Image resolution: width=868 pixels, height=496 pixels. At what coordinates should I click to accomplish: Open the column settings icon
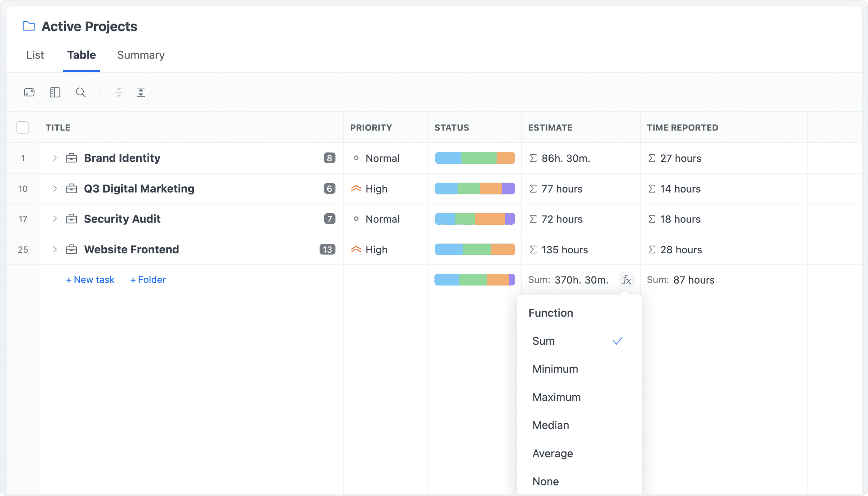pyautogui.click(x=55, y=92)
